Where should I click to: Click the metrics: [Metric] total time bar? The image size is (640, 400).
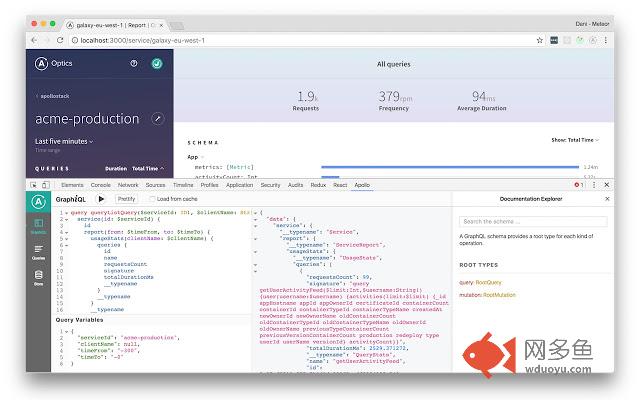(450, 167)
